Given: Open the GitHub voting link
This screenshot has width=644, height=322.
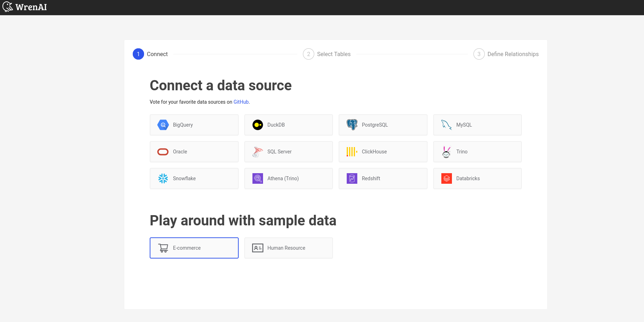Looking at the screenshot, I should pos(241,102).
